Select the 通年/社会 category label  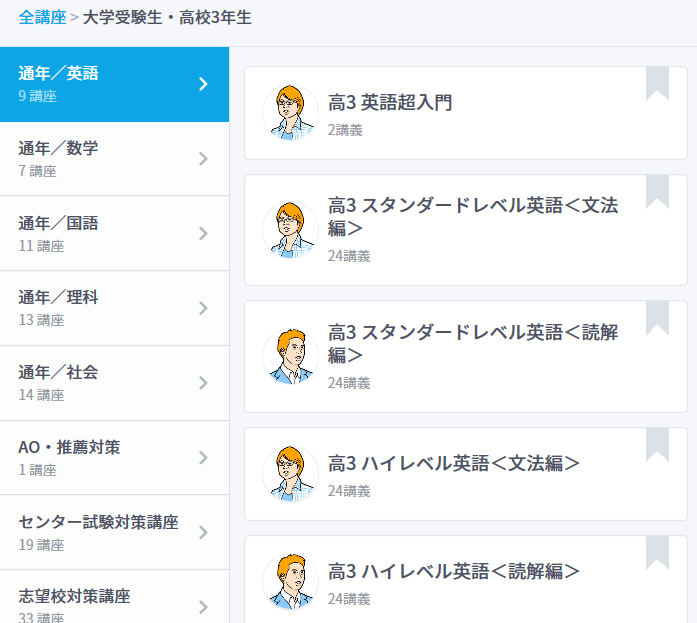coord(58,372)
